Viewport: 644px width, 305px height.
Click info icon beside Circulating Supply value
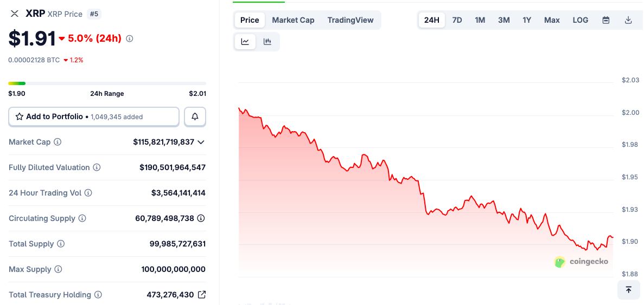click(201, 218)
